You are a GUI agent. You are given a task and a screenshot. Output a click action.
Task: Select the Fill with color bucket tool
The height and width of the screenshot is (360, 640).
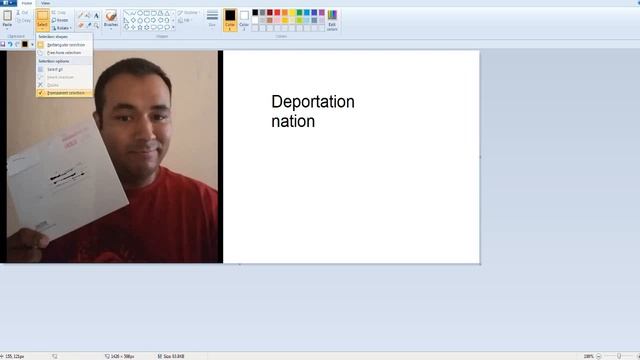(88, 16)
